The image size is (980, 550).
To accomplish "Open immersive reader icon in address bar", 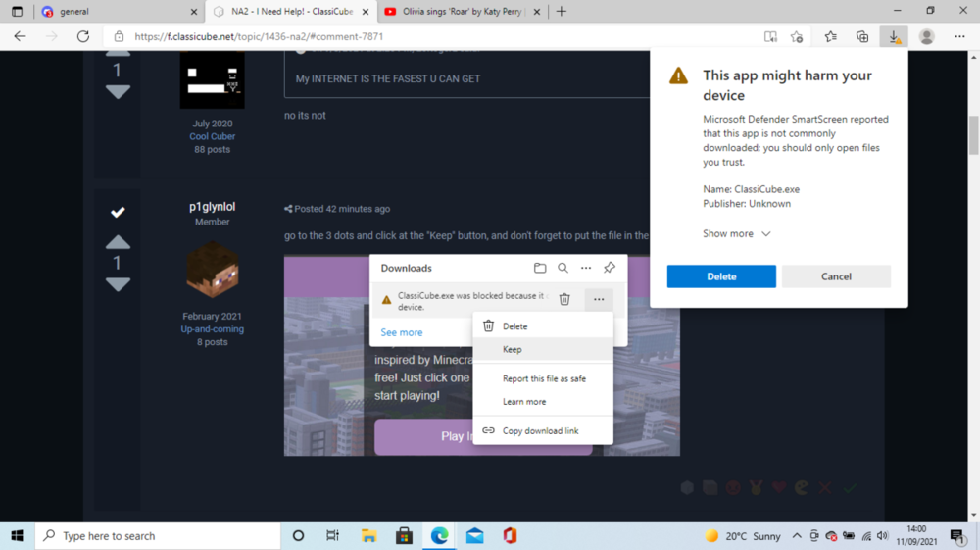I will 770,37.
